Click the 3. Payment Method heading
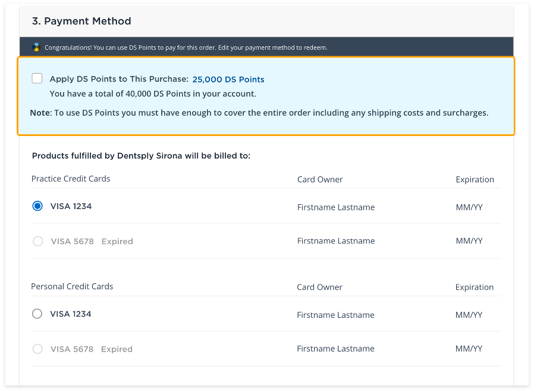534x392 pixels. 81,21
